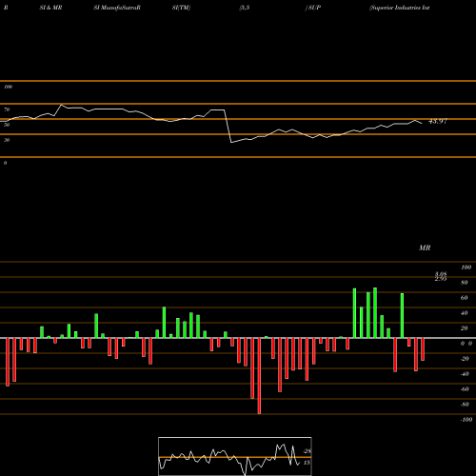This screenshot has width=476, height=476.
Task: Click the MR axis label -20
Action: point(465,359)
